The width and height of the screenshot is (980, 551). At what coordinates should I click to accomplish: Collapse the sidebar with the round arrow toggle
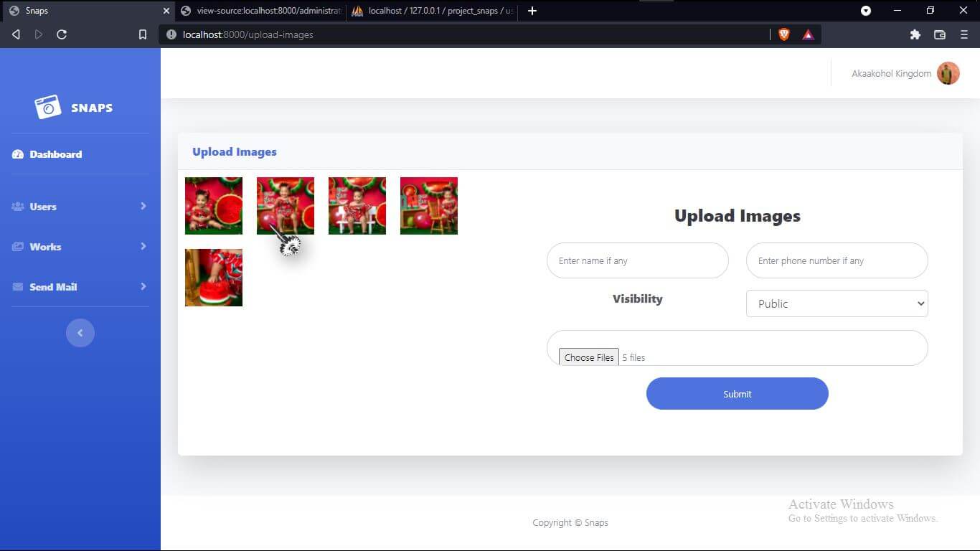click(80, 333)
